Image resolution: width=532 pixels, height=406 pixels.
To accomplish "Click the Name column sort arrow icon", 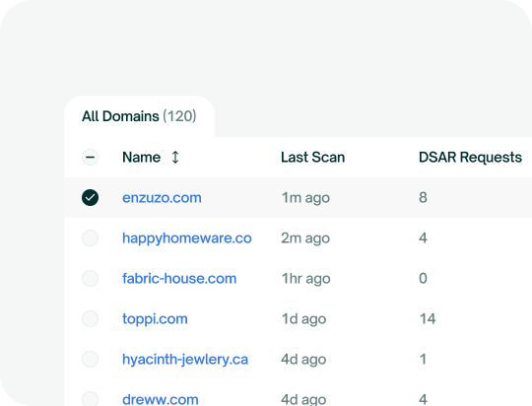I will 175,157.
